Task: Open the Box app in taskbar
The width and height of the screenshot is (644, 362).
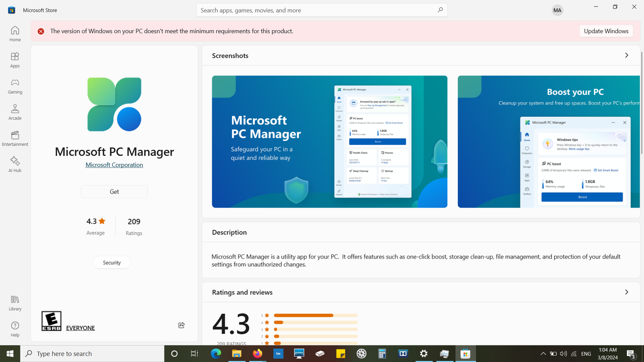Action: (278, 354)
